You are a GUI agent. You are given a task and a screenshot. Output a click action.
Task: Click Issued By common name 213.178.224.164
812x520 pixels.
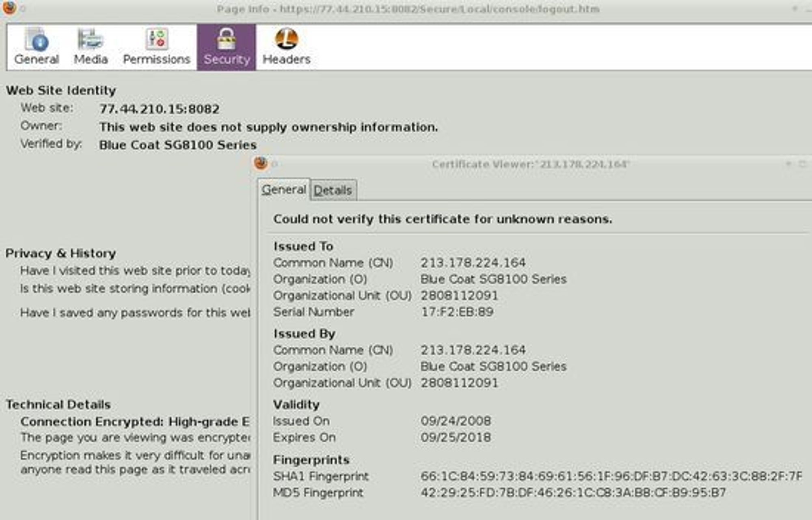(x=473, y=350)
